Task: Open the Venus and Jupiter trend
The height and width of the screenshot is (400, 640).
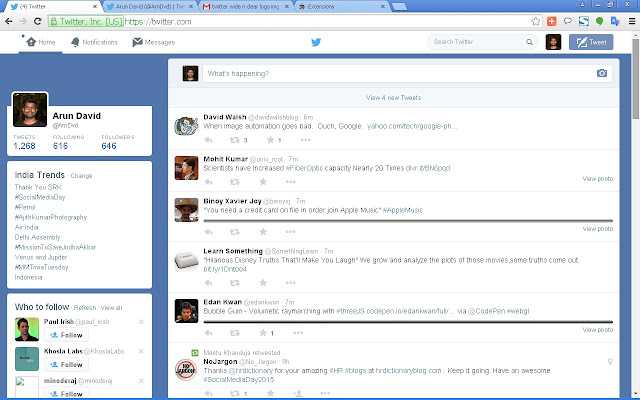Action: (x=41, y=257)
